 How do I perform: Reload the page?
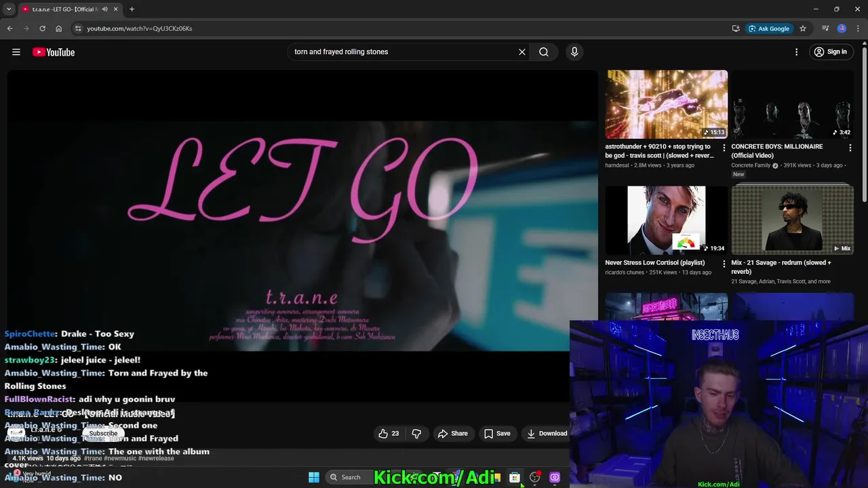[x=43, y=28]
